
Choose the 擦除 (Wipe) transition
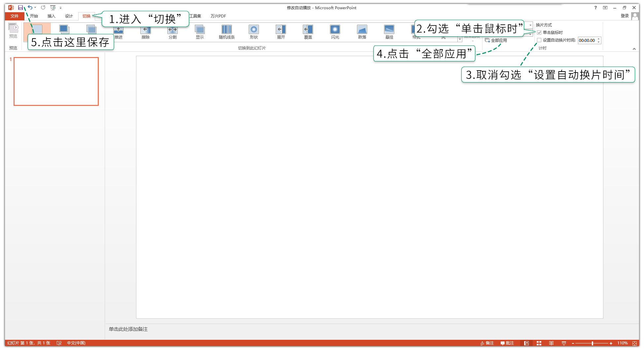coord(146,32)
